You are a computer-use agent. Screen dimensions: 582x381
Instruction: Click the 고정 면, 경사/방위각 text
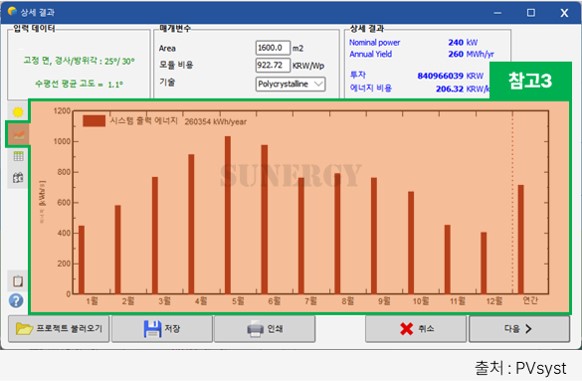pos(79,61)
